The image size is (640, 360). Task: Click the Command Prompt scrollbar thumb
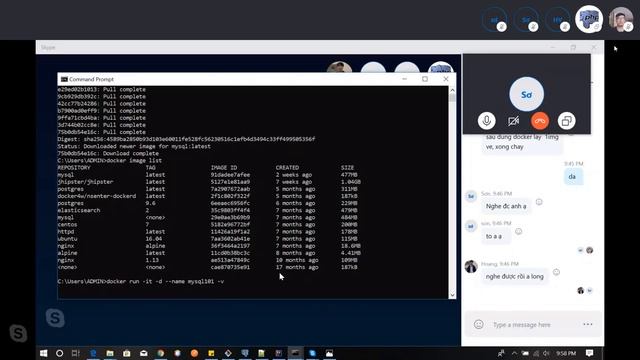point(452,98)
